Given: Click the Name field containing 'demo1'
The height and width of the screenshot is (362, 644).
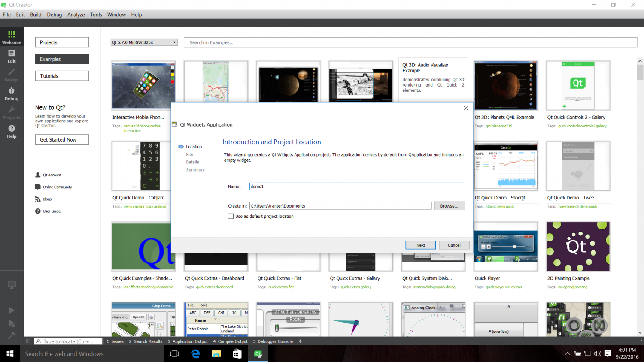Looking at the screenshot, I should [357, 186].
